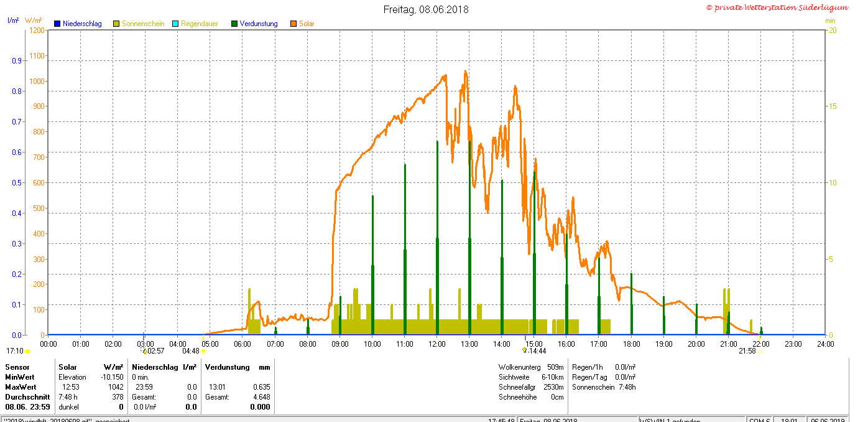This screenshot has width=868, height=422.
Task: Click the Durchschnitt row label
Action: pos(27,397)
